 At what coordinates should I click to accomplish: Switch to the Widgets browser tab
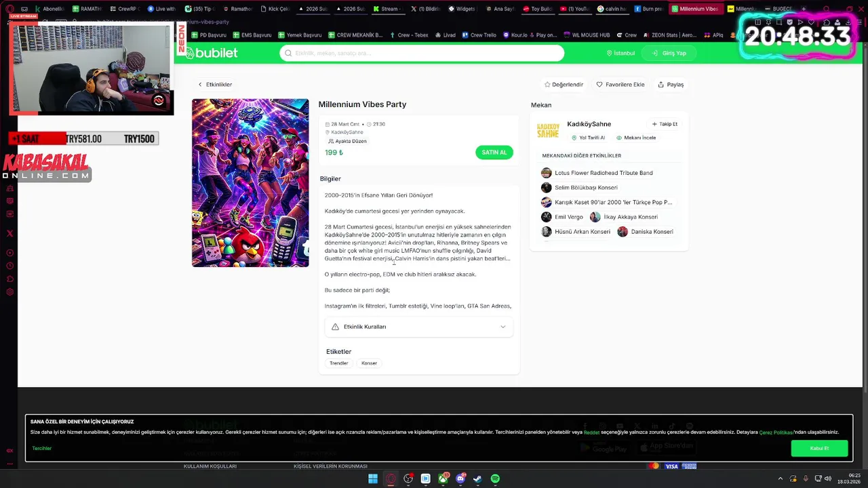point(461,9)
